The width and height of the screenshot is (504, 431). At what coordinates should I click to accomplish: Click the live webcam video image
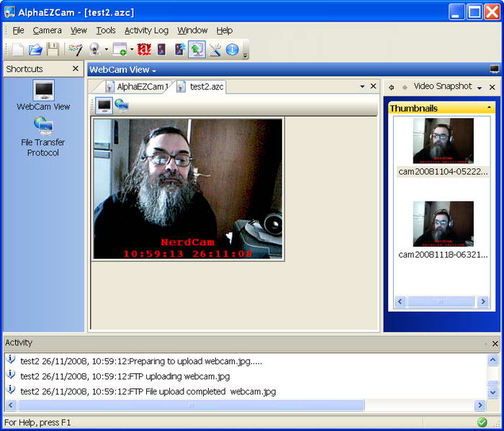pos(188,189)
